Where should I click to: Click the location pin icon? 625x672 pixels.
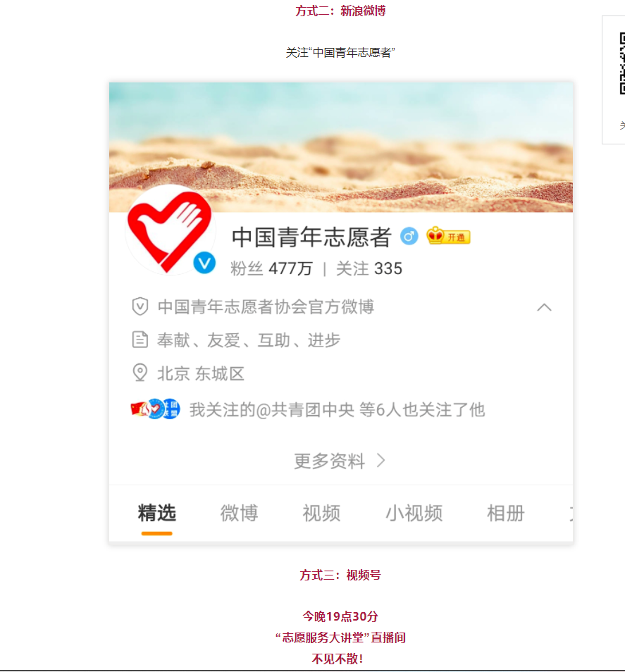[140, 373]
